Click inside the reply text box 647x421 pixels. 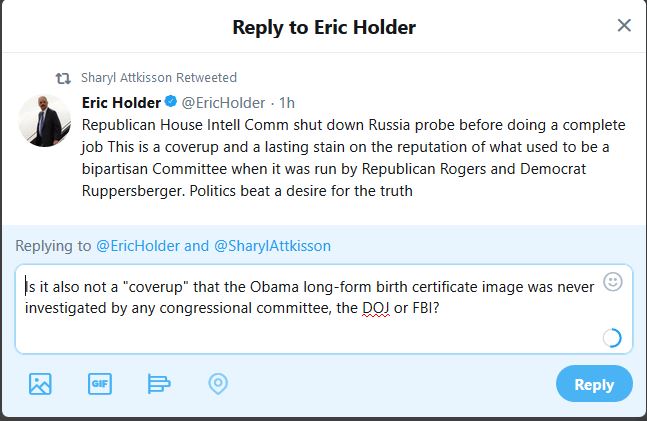[300, 330]
